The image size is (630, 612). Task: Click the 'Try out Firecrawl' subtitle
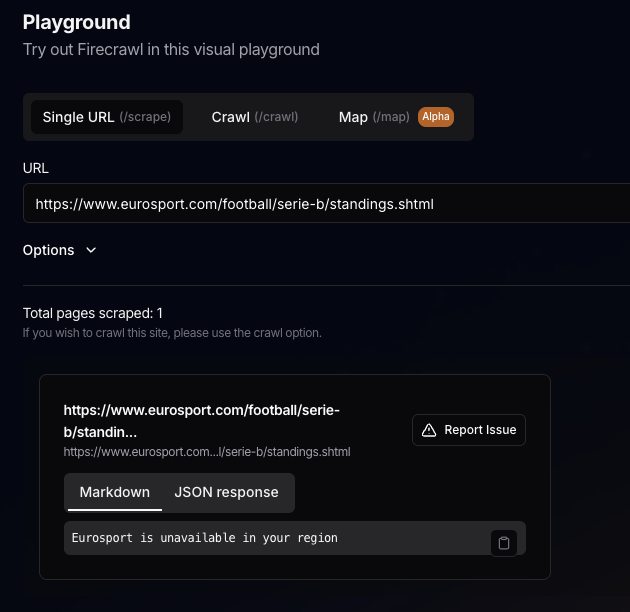pyautogui.click(x=171, y=48)
